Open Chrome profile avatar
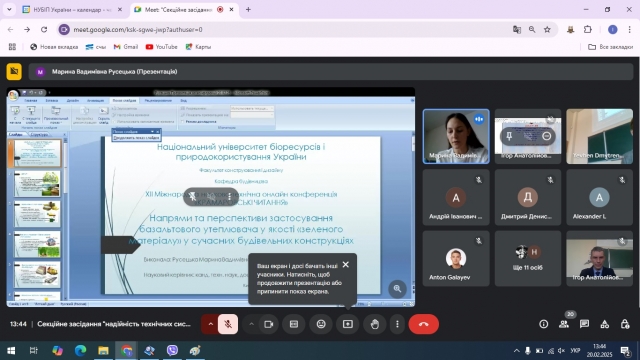 click(613, 29)
